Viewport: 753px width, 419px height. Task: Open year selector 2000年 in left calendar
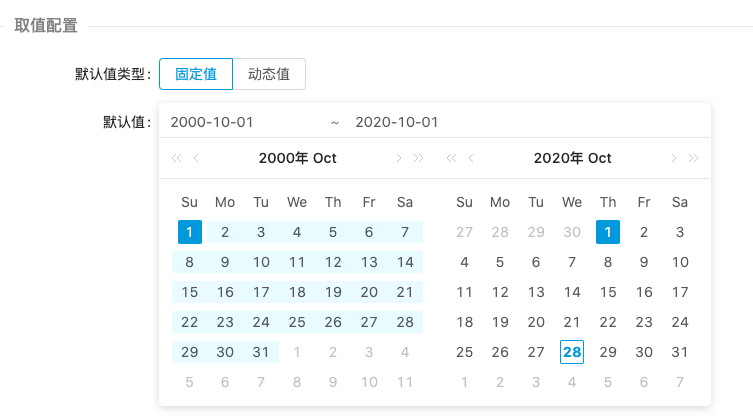pyautogui.click(x=283, y=158)
